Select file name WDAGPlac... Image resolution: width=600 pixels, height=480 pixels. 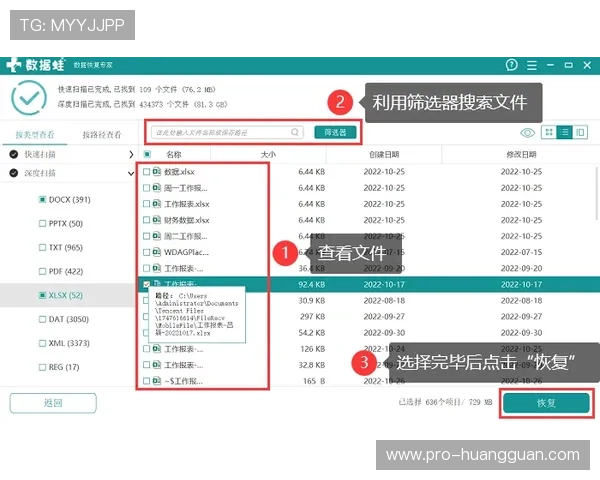click(186, 252)
